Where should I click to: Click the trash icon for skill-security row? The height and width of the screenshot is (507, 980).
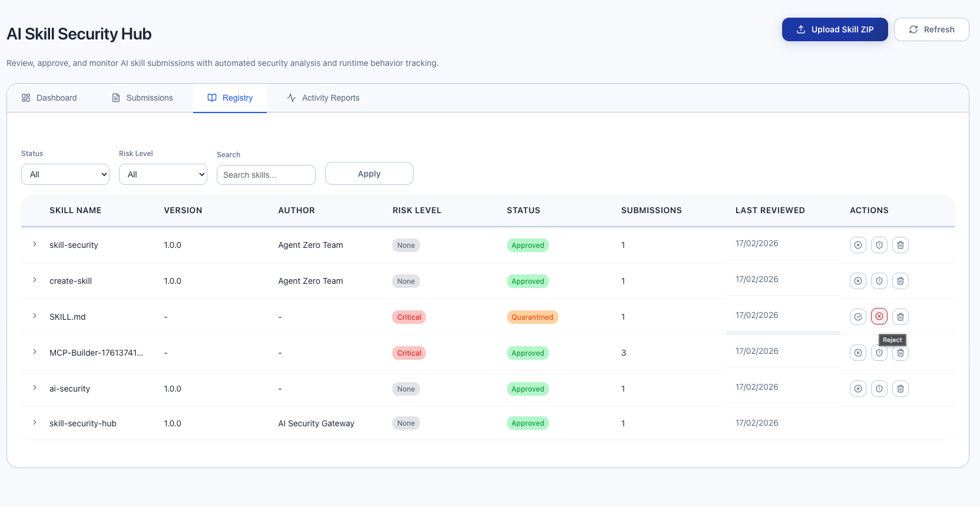(900, 245)
